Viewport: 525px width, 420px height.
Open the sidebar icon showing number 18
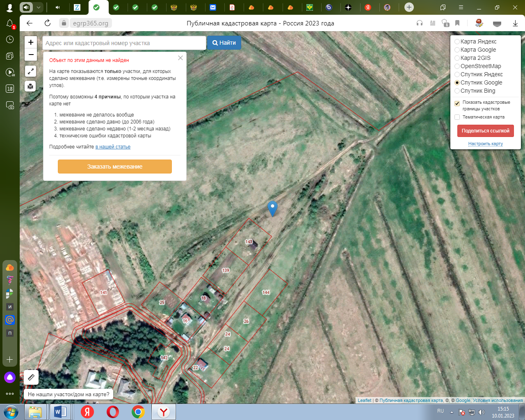point(10,89)
